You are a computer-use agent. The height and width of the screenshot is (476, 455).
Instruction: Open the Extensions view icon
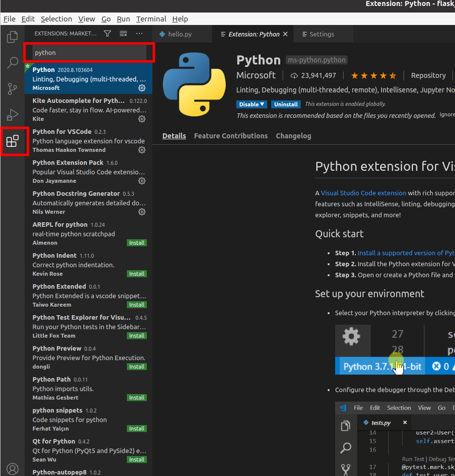coord(12,141)
